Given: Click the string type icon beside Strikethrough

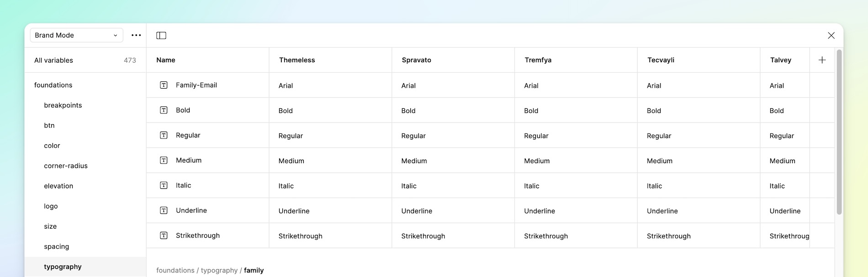Looking at the screenshot, I should point(164,235).
